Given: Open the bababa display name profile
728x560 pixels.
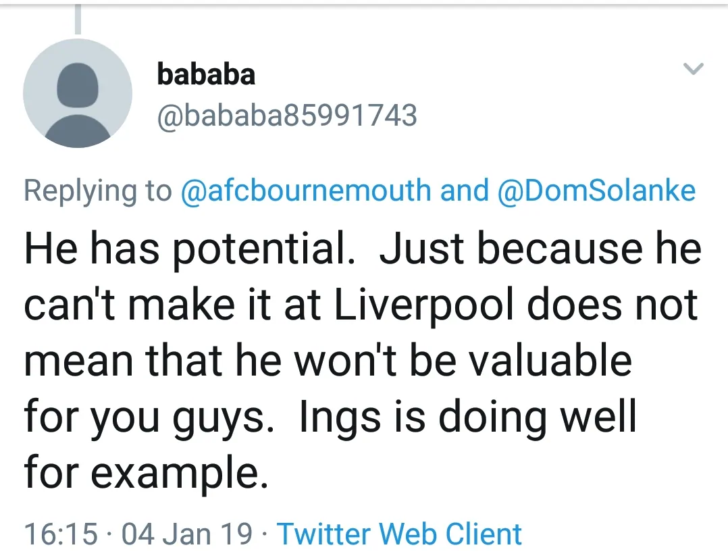Looking at the screenshot, I should (x=206, y=74).
